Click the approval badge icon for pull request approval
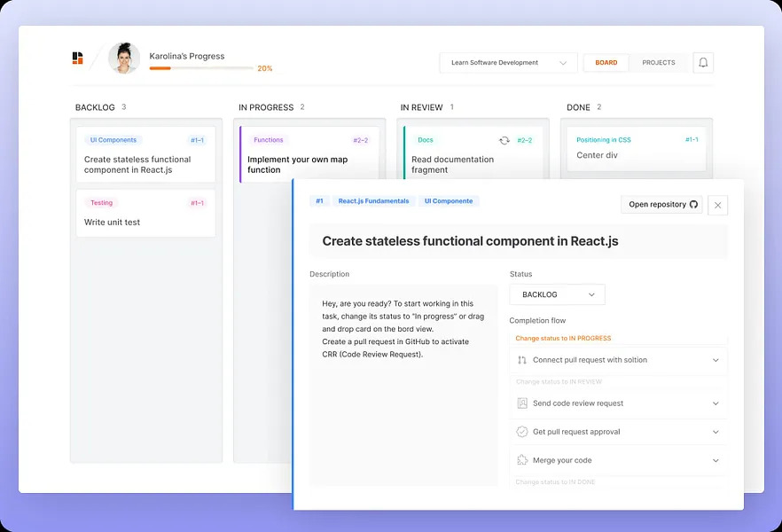 (524, 432)
